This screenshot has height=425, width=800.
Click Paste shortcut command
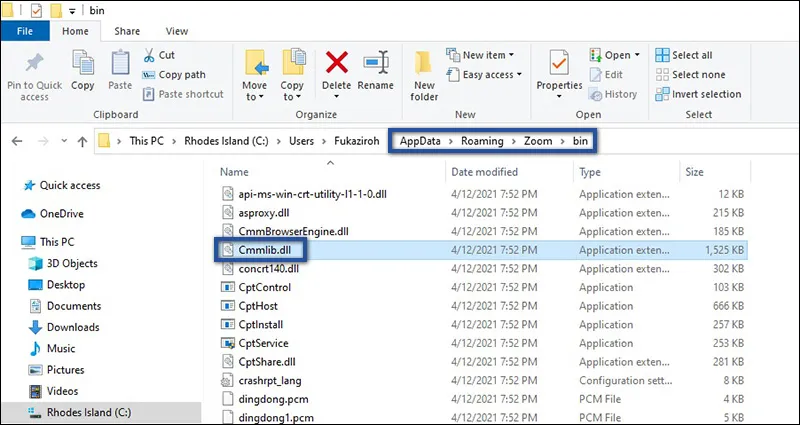pyautogui.click(x=183, y=94)
